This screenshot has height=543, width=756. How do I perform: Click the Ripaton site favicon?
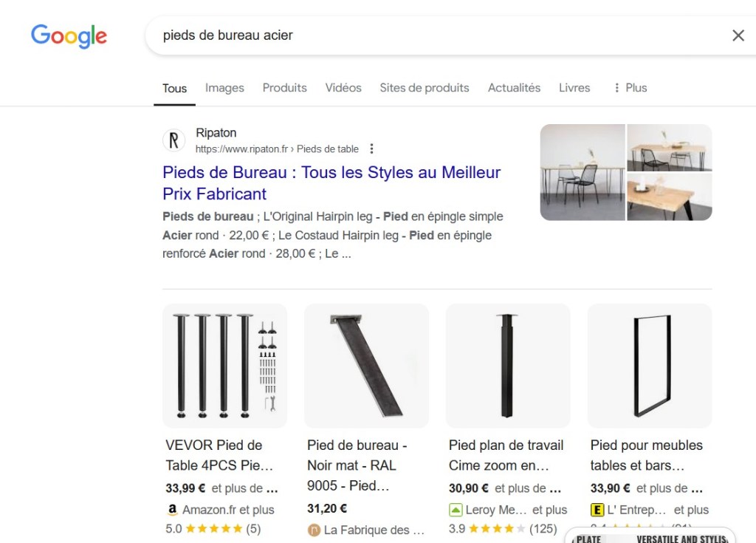click(x=174, y=140)
